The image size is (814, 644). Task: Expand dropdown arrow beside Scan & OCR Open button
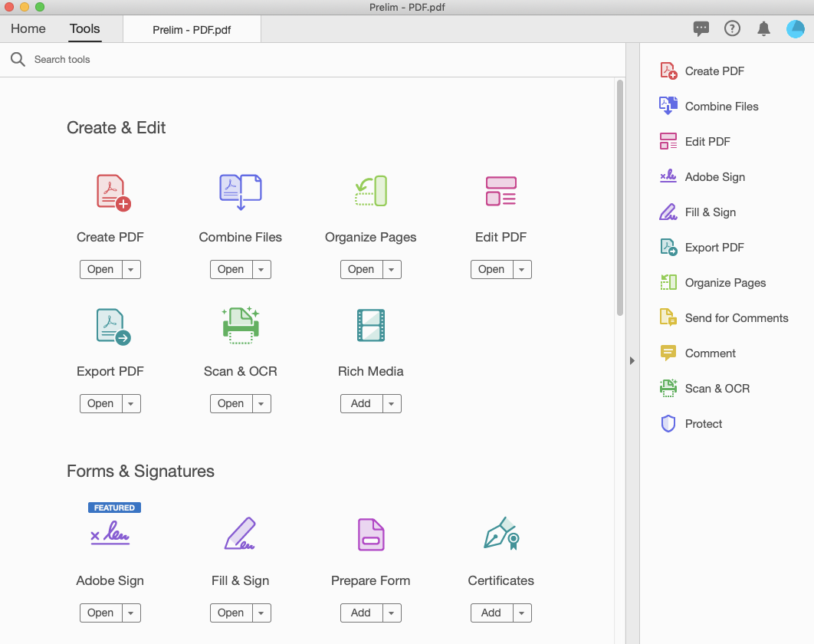261,403
